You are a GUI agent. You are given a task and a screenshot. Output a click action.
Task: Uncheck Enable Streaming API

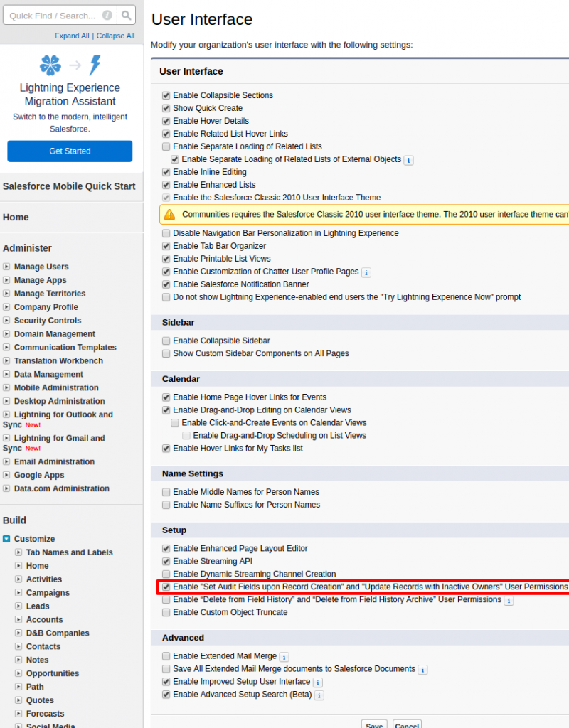(x=166, y=562)
